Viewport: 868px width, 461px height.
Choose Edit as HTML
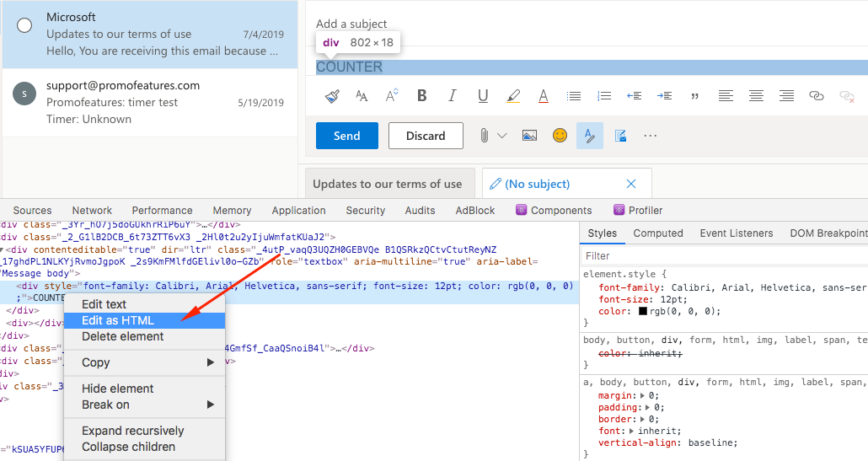tap(144, 320)
